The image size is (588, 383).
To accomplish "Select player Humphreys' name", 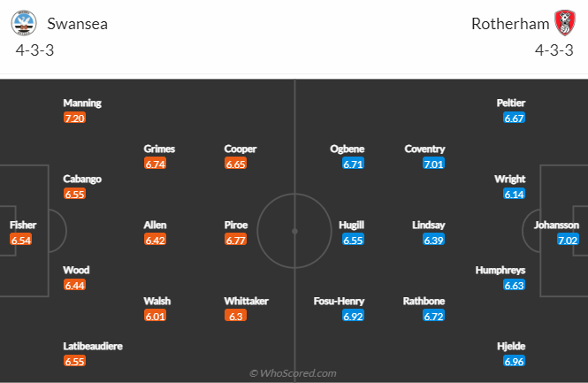I will pos(500,270).
